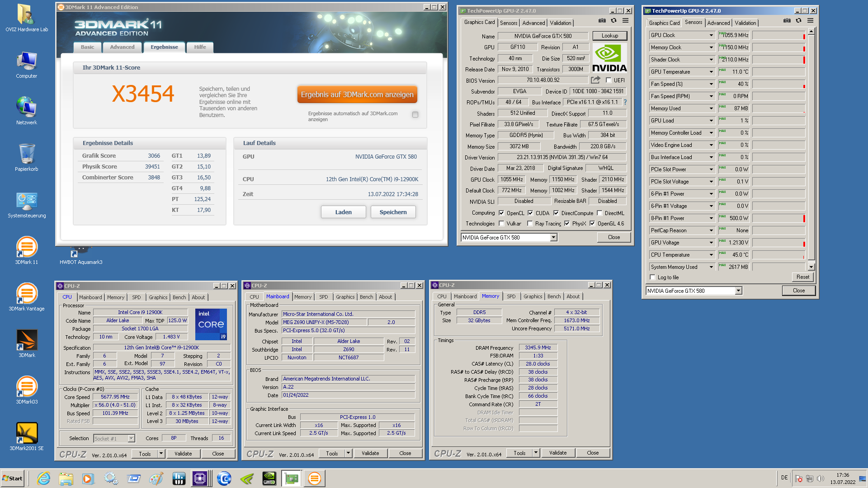Expand GPU Clock sensor dropdown
Screen dimensions: 868x488
[x=711, y=35]
